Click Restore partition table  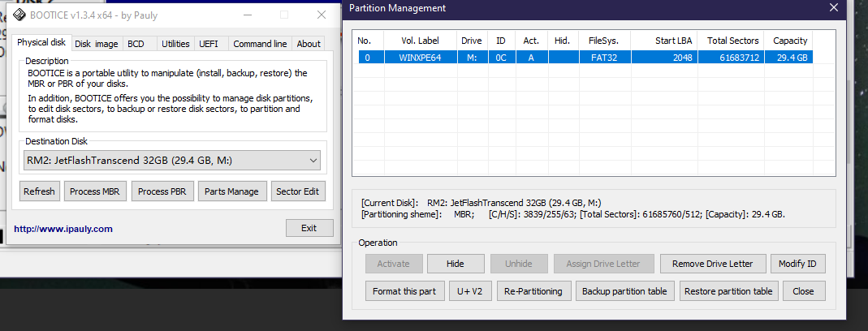pyautogui.click(x=728, y=291)
